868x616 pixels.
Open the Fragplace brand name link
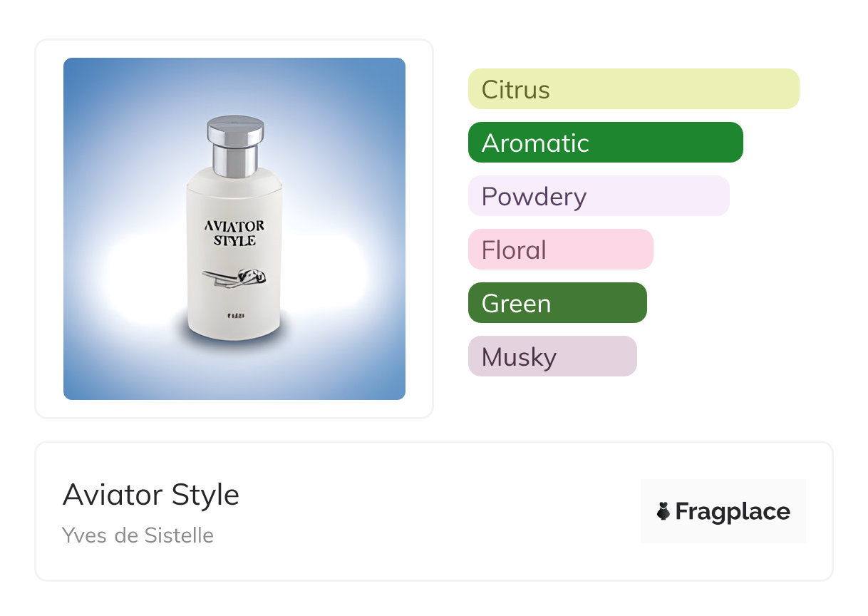tap(733, 512)
